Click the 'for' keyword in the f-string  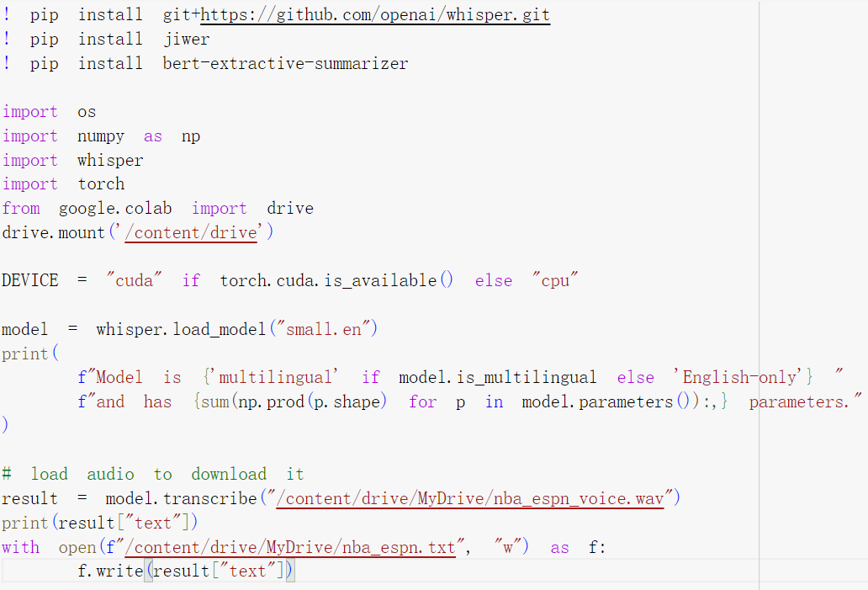coord(423,401)
